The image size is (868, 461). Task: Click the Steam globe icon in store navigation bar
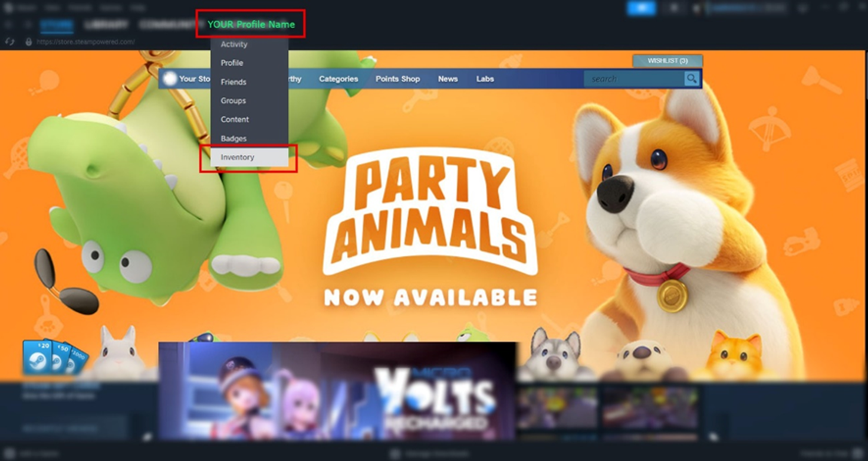170,78
